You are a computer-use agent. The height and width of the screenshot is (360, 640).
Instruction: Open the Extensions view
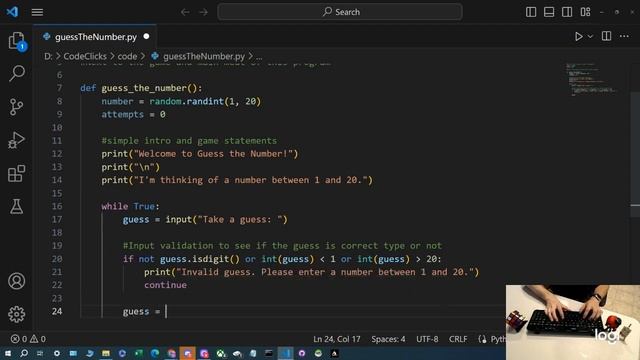coord(17,173)
